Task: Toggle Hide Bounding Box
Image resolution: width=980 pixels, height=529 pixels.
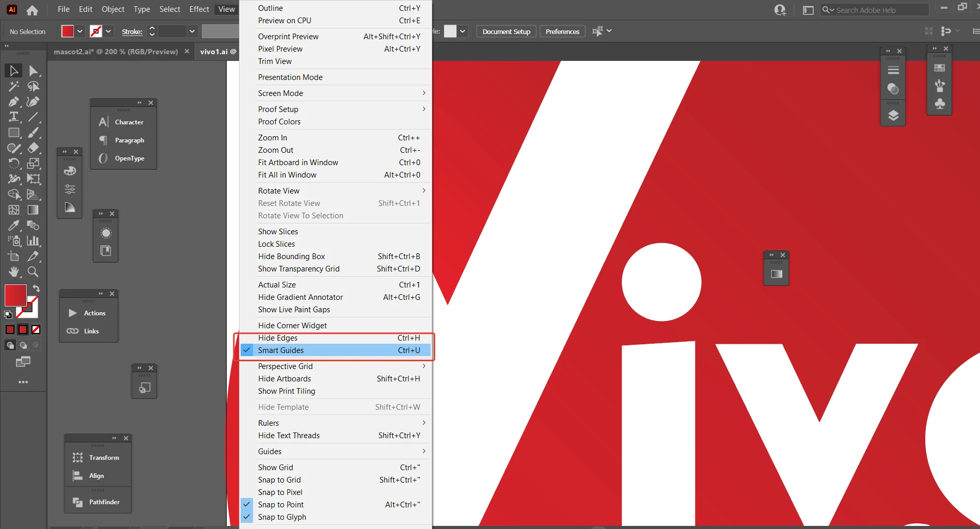Action: [336, 257]
